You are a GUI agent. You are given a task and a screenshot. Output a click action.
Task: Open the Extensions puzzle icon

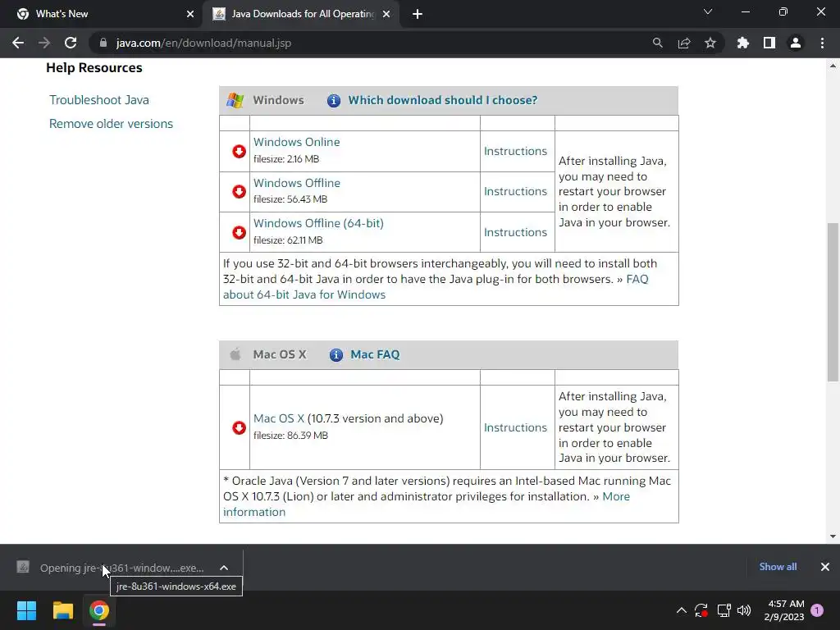(743, 43)
